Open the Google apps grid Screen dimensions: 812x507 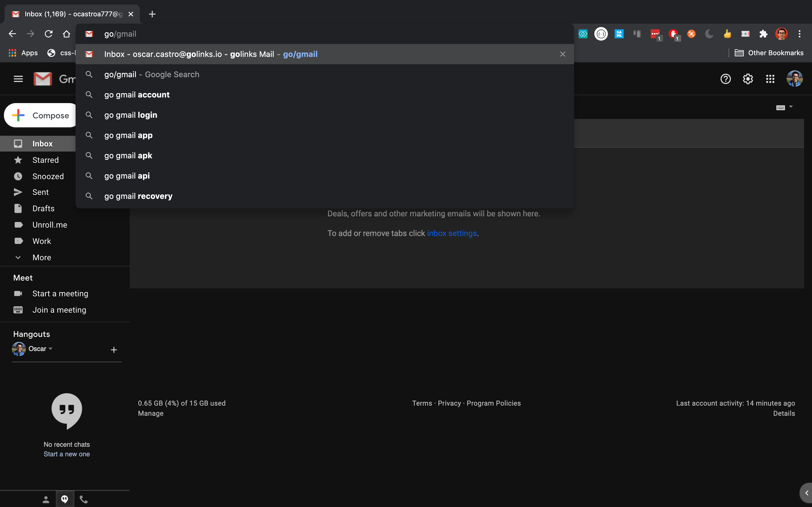pyautogui.click(x=770, y=79)
